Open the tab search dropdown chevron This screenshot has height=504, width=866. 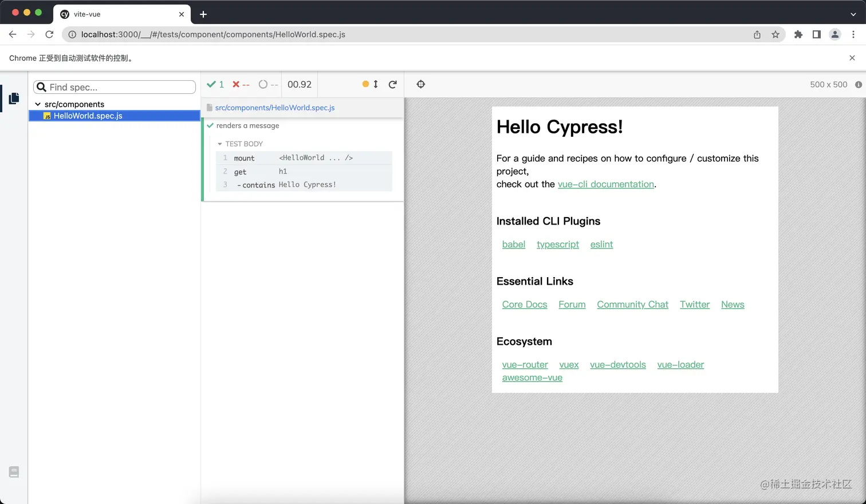pos(853,14)
